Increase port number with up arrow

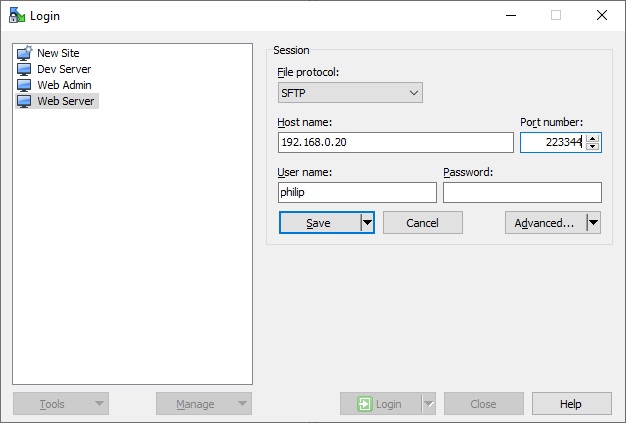593,138
